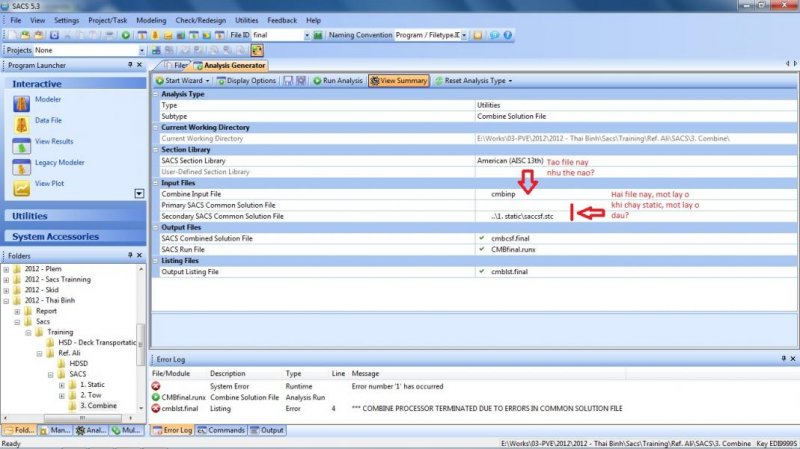Click the Display Options button

[246, 81]
